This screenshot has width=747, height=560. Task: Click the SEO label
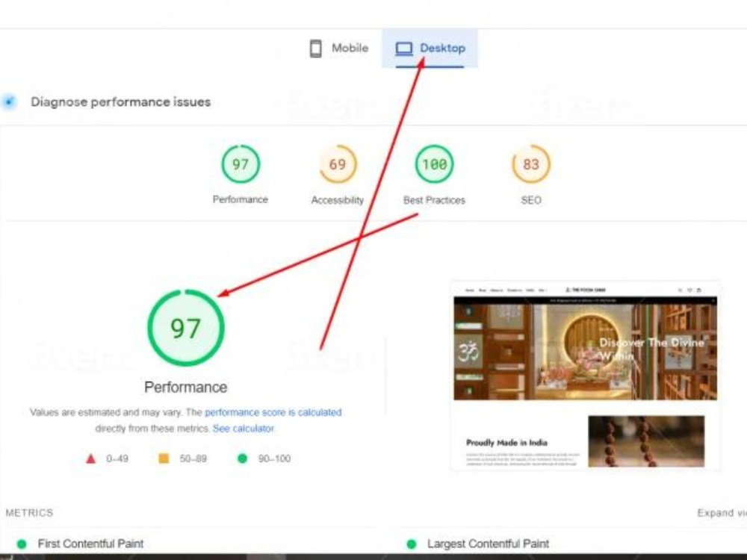pos(530,200)
